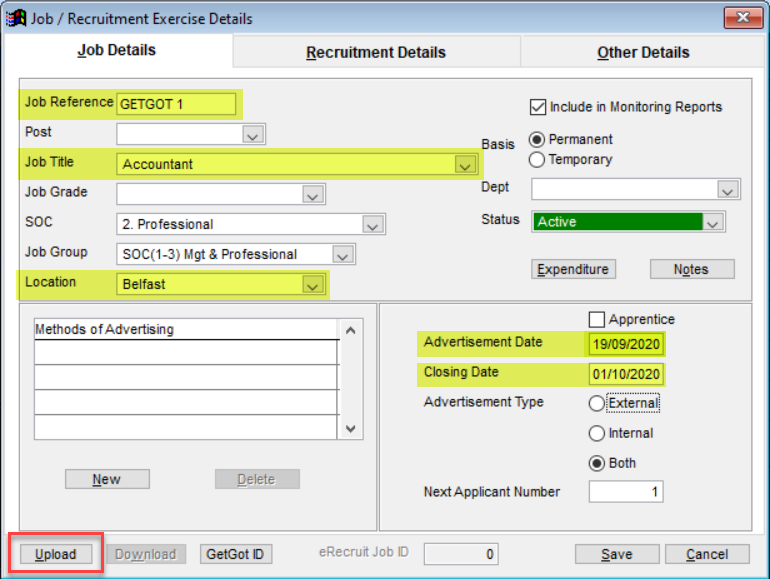Open the Notes button
The height and width of the screenshot is (579, 770).
[x=692, y=269]
